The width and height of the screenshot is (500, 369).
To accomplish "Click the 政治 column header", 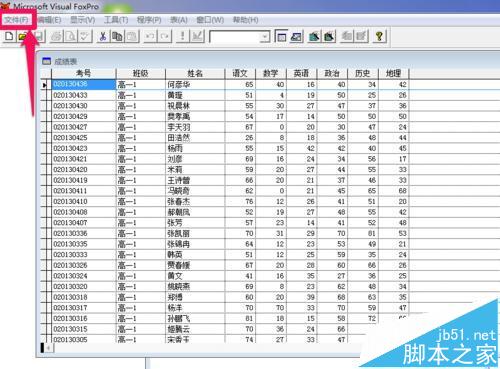I will pos(332,74).
